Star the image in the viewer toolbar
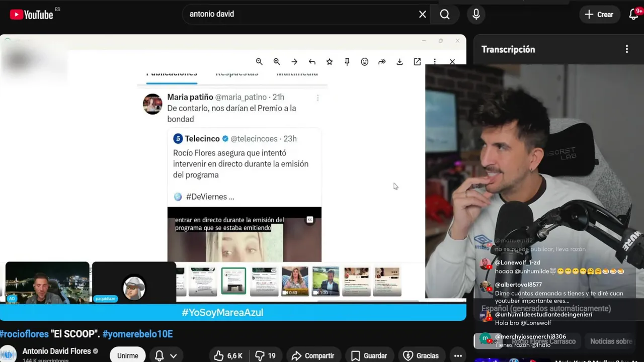The width and height of the screenshot is (644, 362). (x=330, y=62)
